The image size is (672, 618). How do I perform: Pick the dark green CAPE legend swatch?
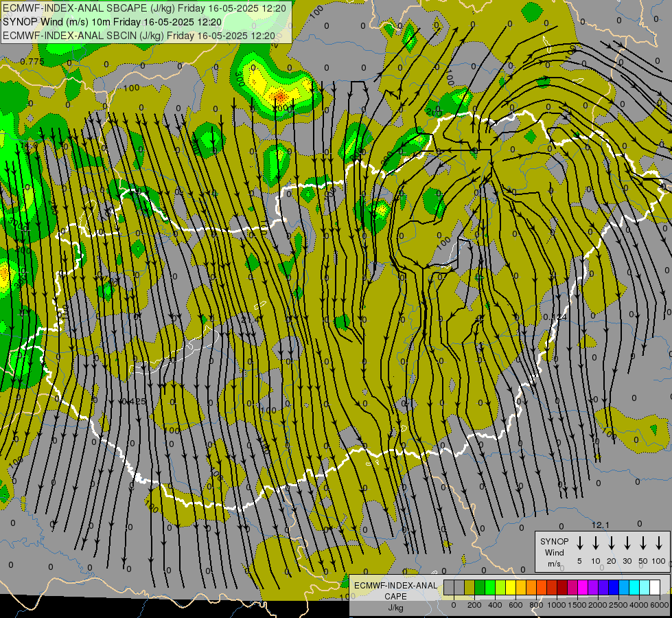(x=480, y=588)
